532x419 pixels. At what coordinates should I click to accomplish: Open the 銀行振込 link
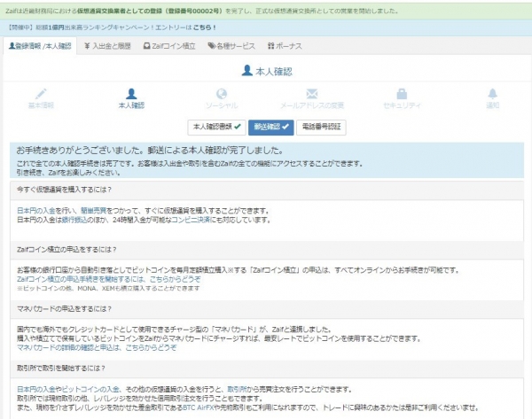[x=74, y=220]
